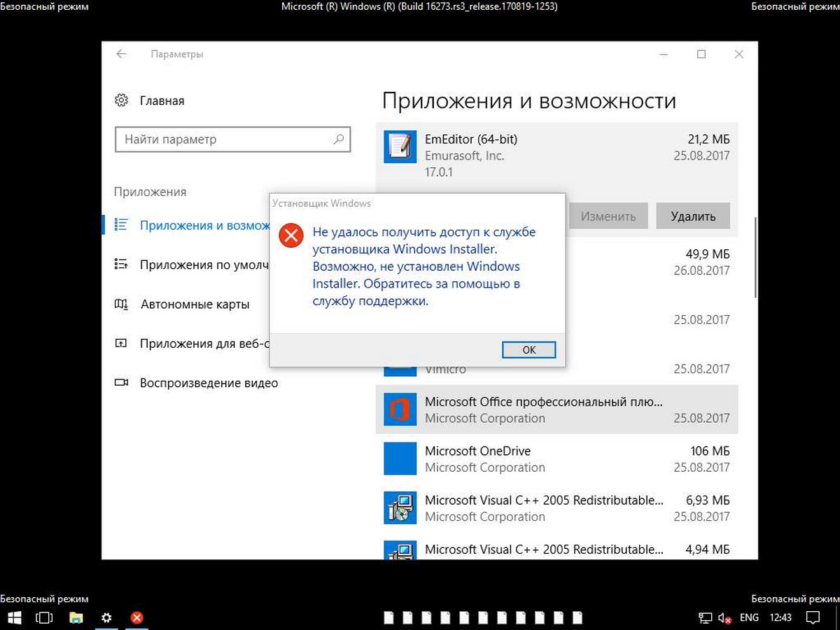Image resolution: width=840 pixels, height=630 pixels.
Task: Click the Найти параметр search field
Action: coord(232,139)
